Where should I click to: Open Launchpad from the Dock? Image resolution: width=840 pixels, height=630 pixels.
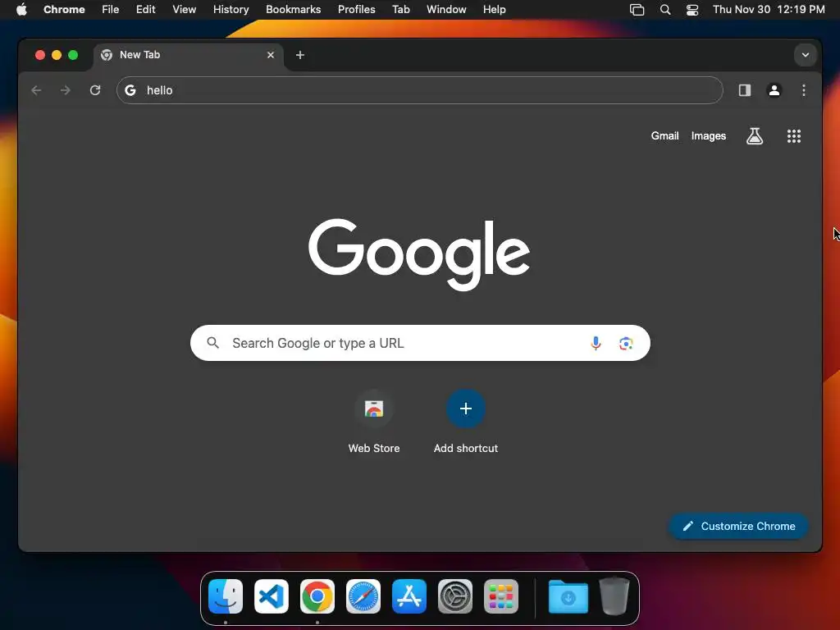pyautogui.click(x=501, y=596)
